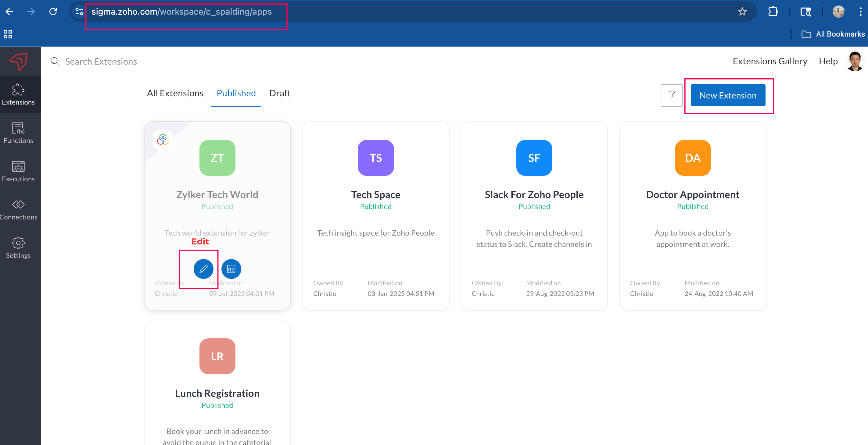The height and width of the screenshot is (445, 868).
Task: Click the edit pencil on Zylker Tech World
Action: 203,269
